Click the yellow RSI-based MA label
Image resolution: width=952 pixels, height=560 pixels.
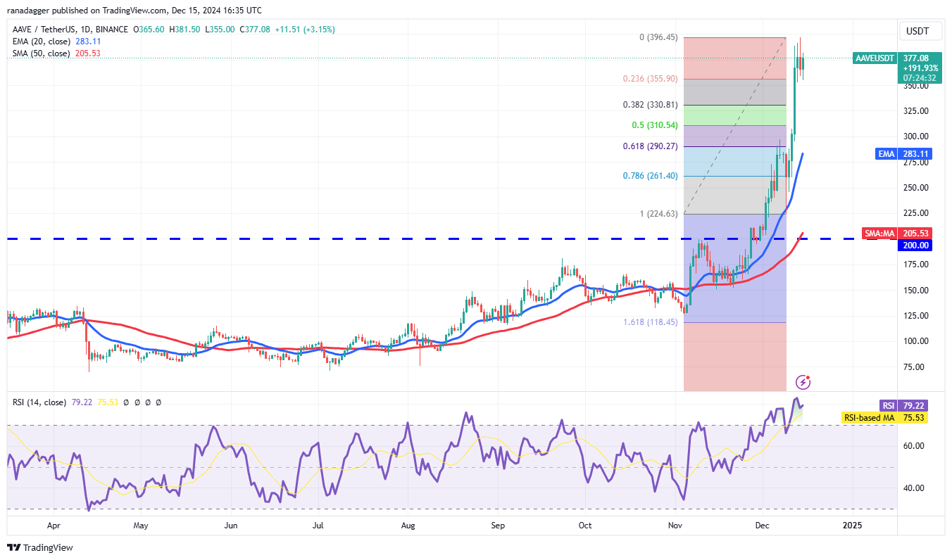point(870,417)
